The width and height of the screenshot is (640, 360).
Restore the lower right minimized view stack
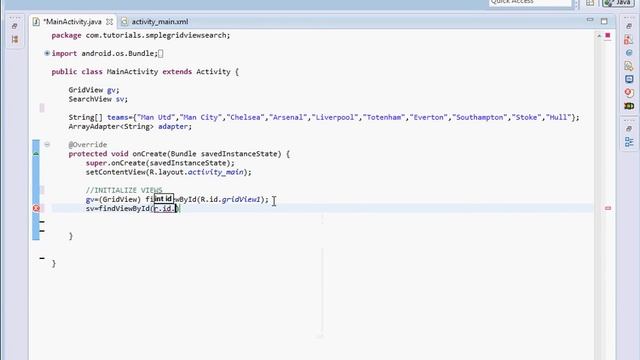coord(629,129)
